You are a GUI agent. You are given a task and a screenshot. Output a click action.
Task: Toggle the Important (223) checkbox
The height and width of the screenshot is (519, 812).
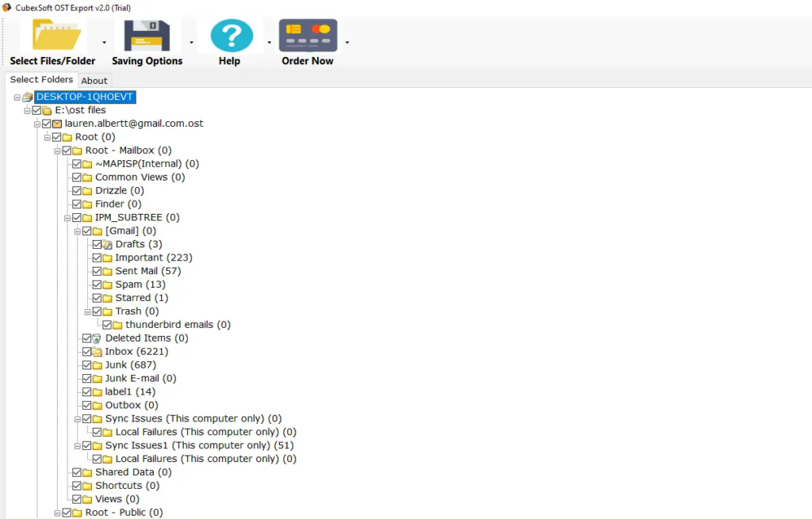[97, 258]
